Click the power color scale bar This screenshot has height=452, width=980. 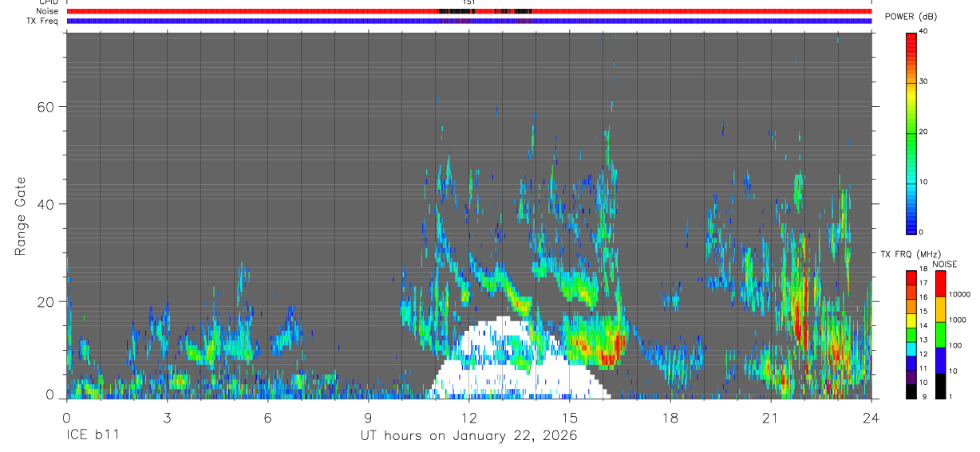point(911,132)
